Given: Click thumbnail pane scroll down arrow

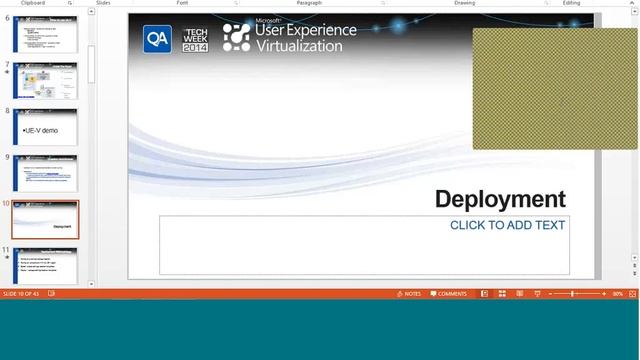Looking at the screenshot, I should tap(91, 284).
